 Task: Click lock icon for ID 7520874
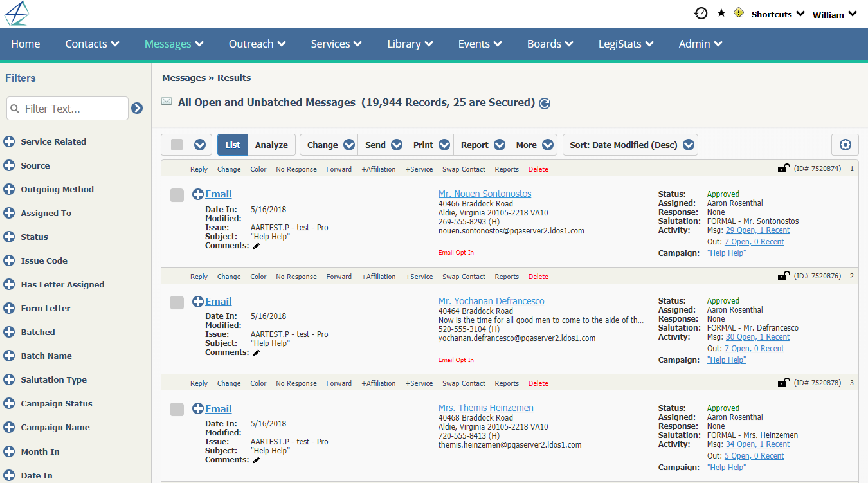tap(784, 169)
